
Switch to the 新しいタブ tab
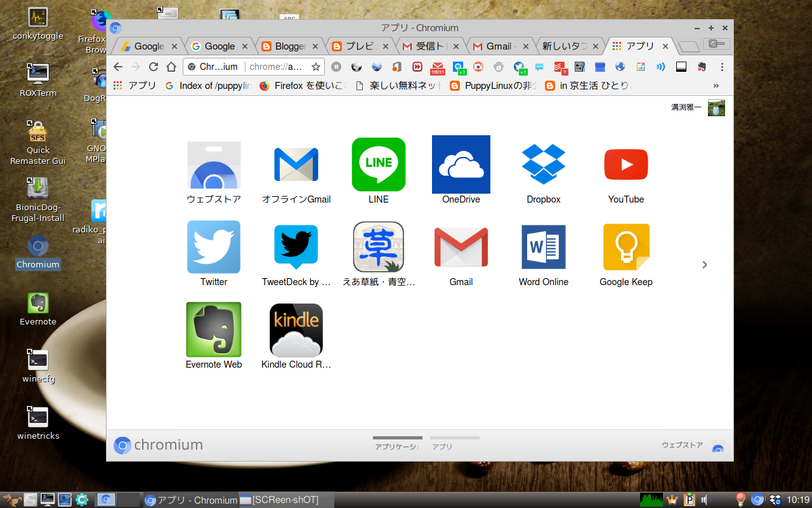pyautogui.click(x=570, y=46)
